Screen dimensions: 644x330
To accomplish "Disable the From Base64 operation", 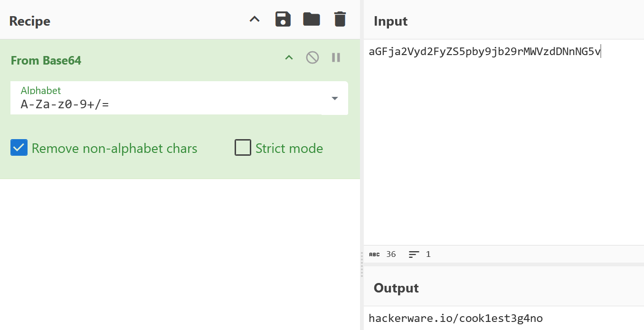I will (x=313, y=58).
